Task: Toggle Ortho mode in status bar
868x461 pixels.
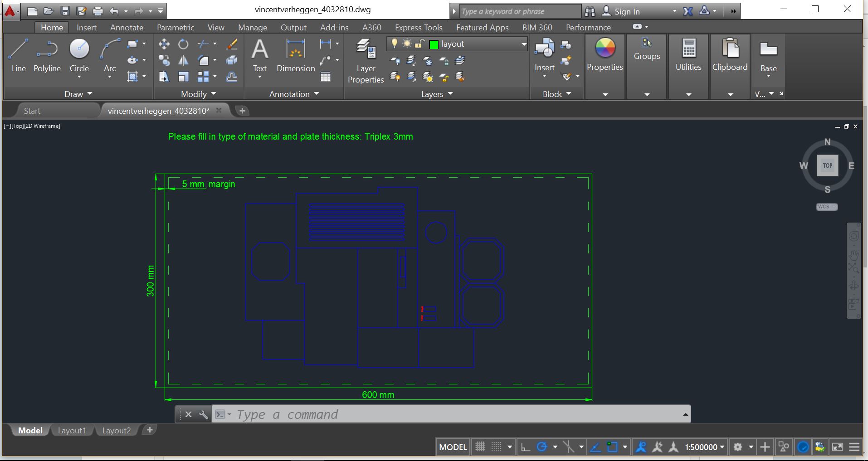Action: pos(525,447)
